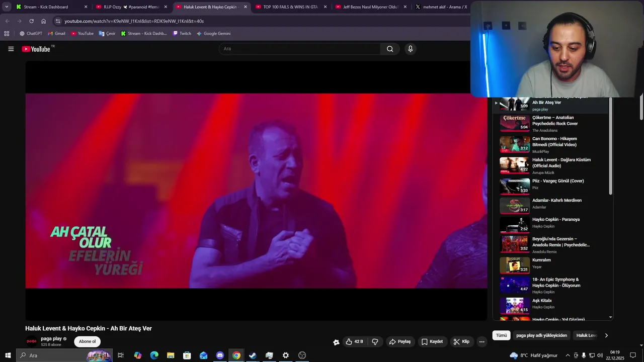
Task: Open the Windows Start menu
Action: point(8,355)
